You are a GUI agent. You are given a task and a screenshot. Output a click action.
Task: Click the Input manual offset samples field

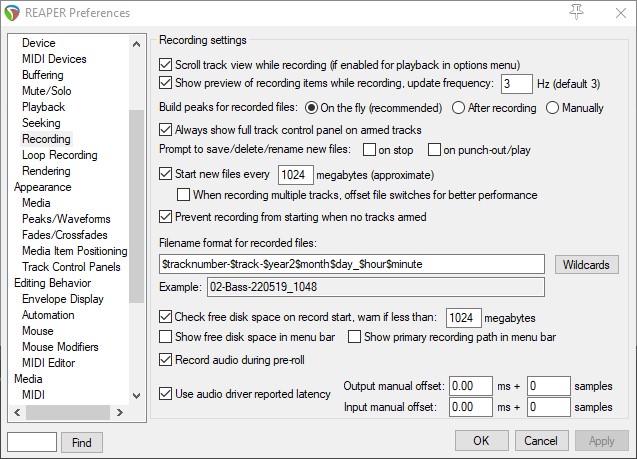tap(549, 407)
